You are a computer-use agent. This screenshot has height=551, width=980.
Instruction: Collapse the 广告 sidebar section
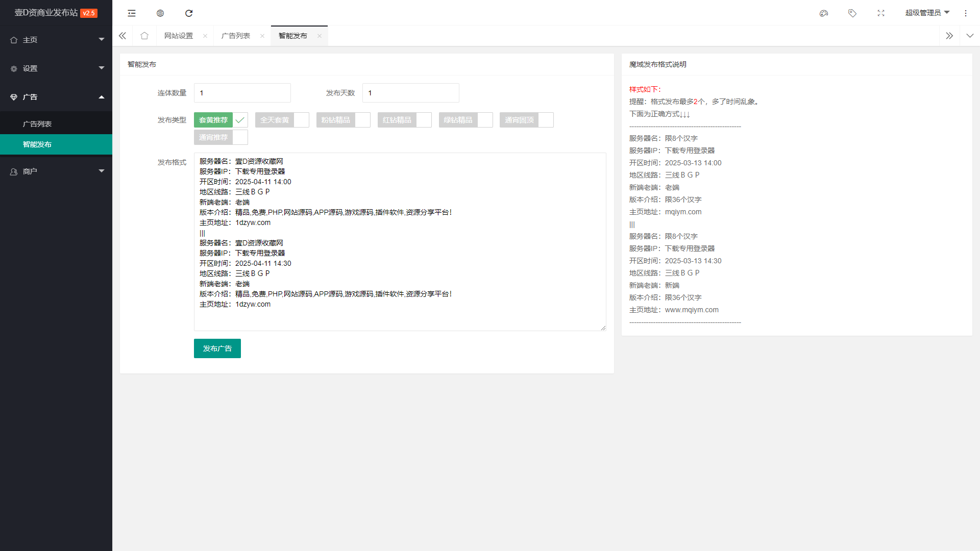(x=56, y=97)
